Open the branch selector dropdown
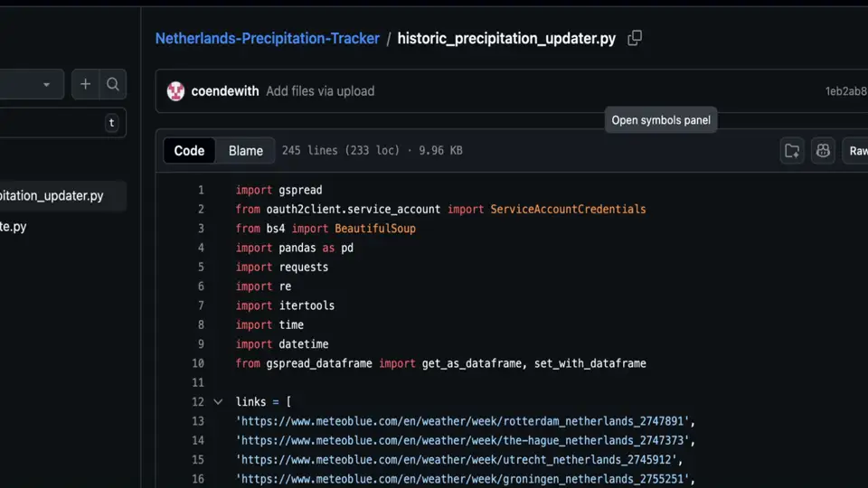868x488 pixels. tap(32, 84)
